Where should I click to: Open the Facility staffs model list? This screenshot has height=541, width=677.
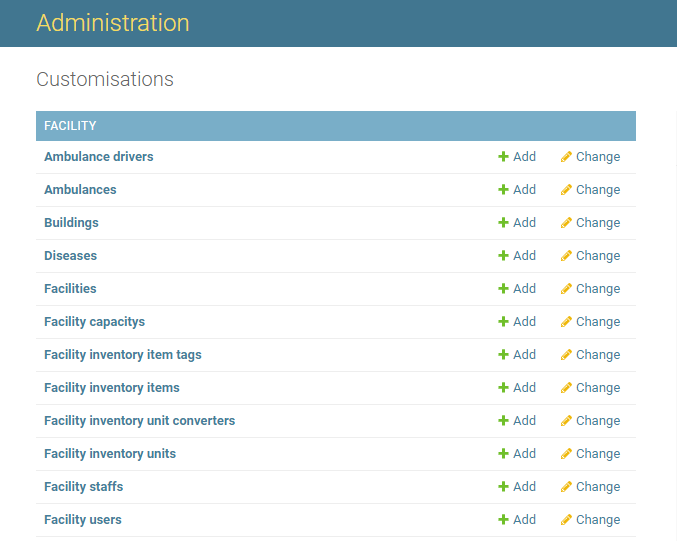[83, 487]
